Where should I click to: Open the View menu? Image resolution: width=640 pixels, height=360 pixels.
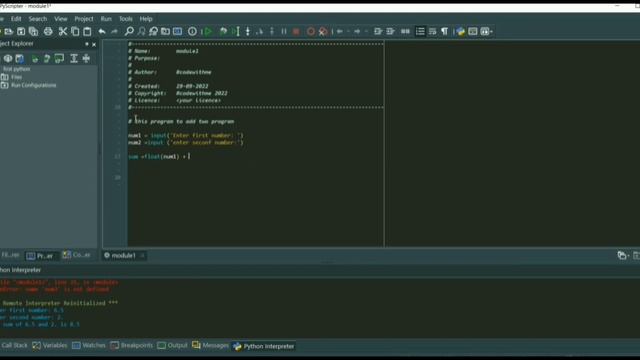pos(60,19)
